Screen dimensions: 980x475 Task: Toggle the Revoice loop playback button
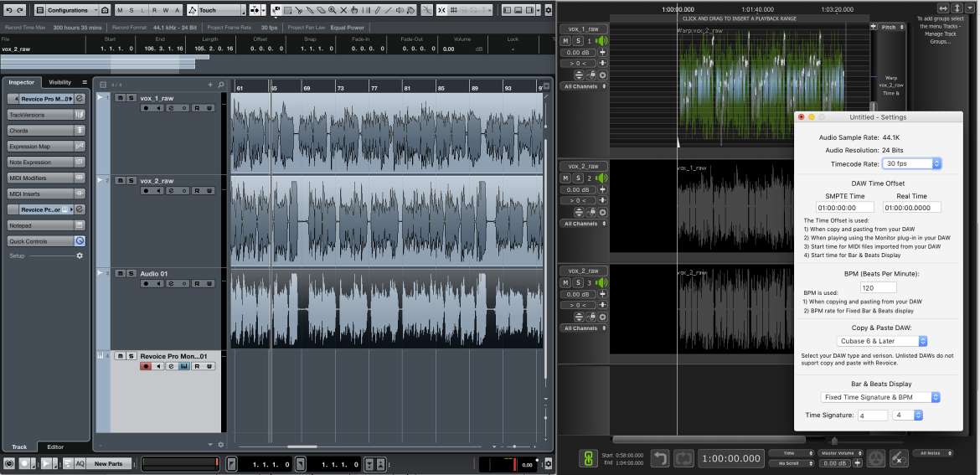(x=683, y=458)
